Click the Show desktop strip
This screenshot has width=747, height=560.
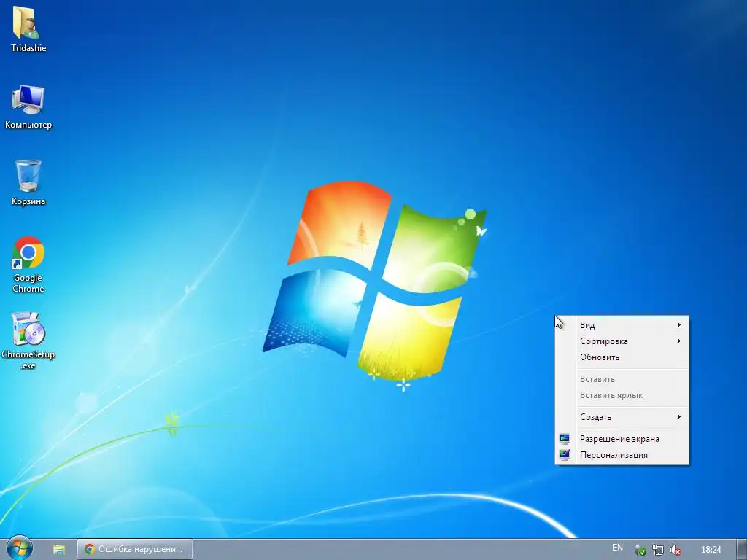(x=742, y=549)
